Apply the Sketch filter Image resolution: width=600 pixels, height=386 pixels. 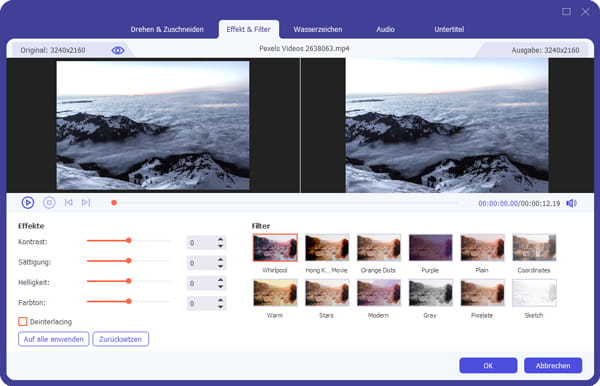pyautogui.click(x=534, y=293)
